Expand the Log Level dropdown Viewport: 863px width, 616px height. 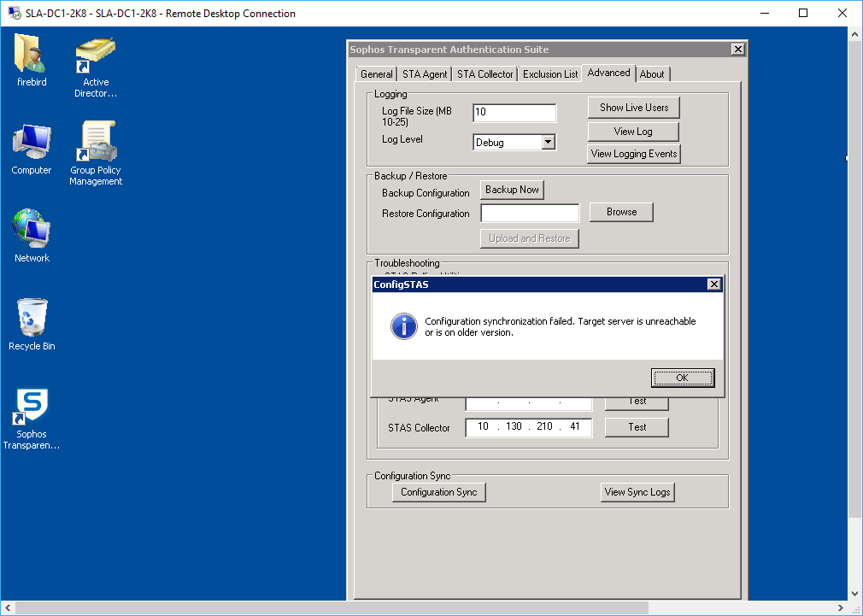tap(548, 142)
